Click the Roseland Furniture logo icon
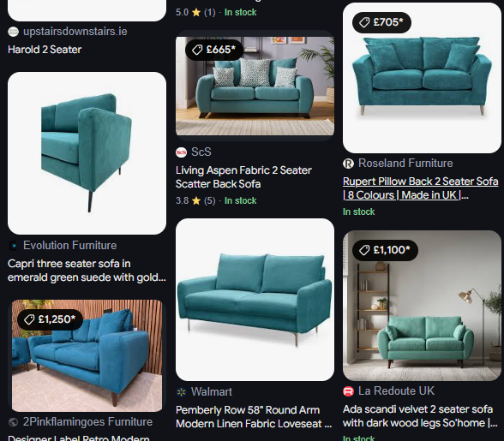This screenshot has height=441, width=504. 348,164
